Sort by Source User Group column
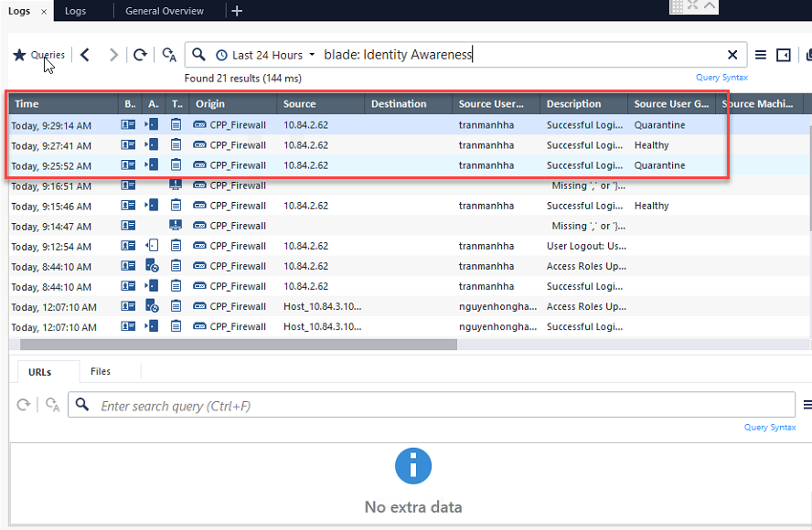Viewport: 812px width, 530px height. (670, 103)
